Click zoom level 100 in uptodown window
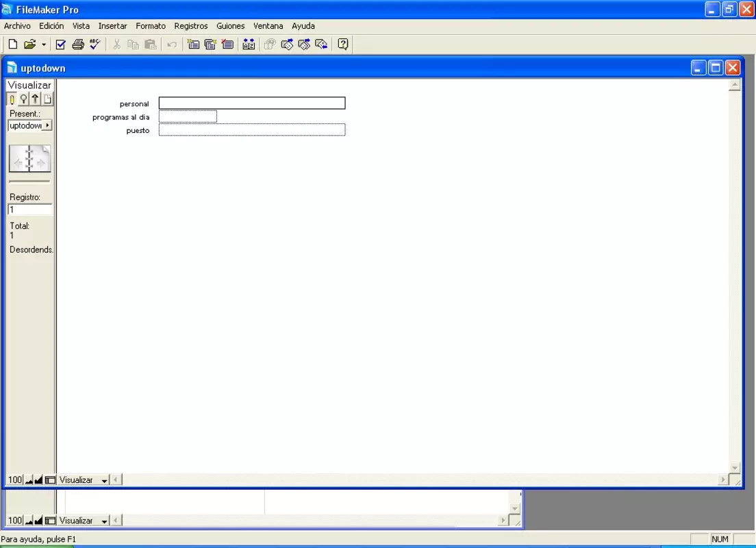Screen dimensions: 756x548 14,480
